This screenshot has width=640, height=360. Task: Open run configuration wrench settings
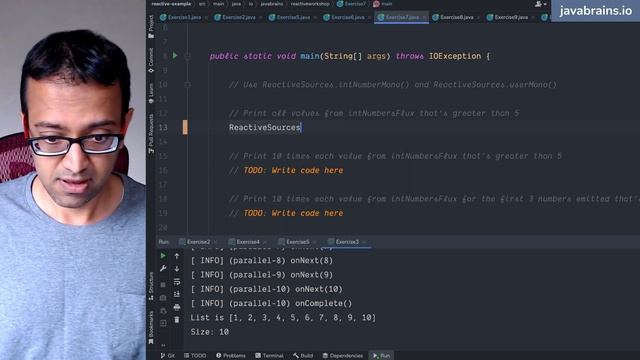click(x=163, y=269)
